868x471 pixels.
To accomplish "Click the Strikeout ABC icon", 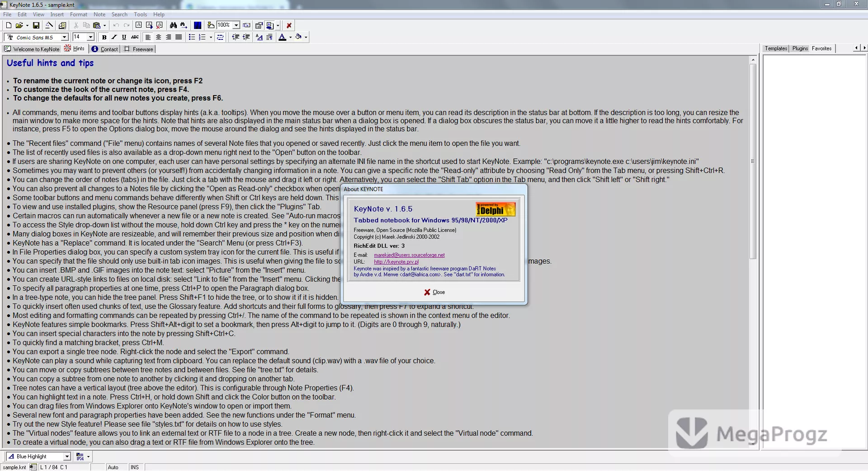I will pos(135,37).
